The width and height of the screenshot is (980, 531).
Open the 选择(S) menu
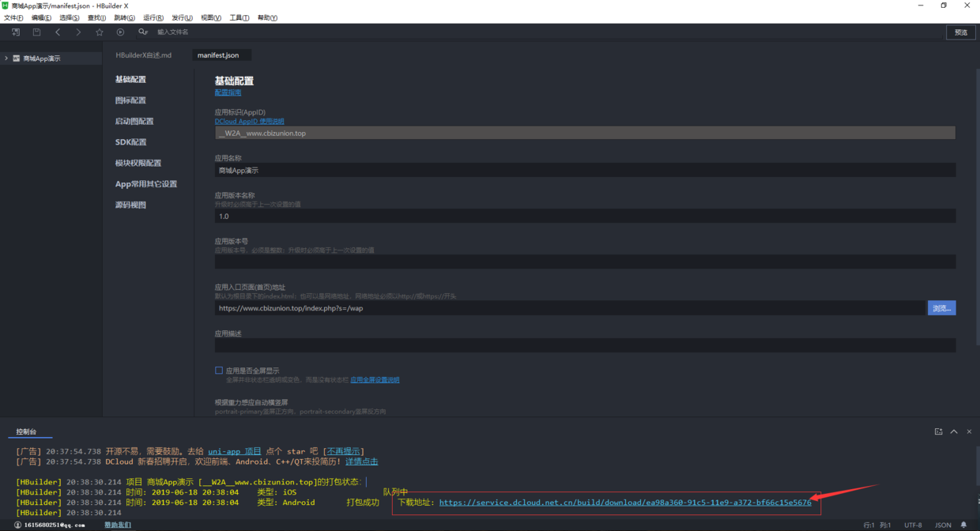pos(70,17)
